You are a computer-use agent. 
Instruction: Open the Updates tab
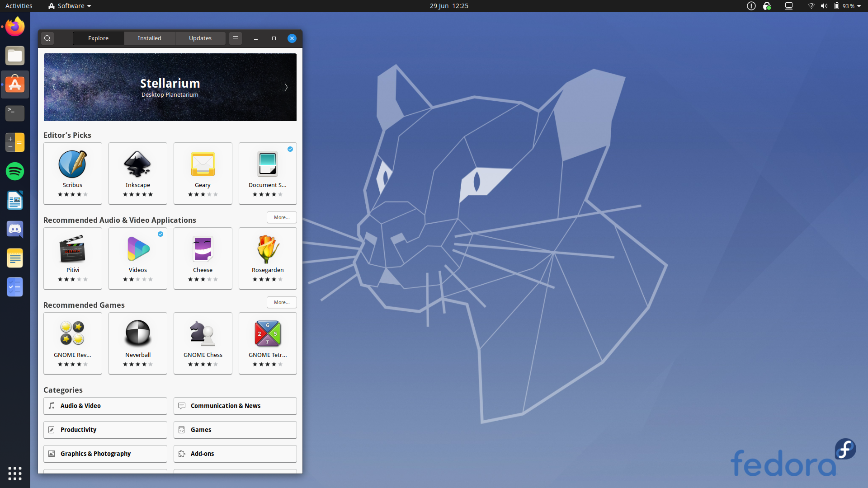pyautogui.click(x=200, y=38)
